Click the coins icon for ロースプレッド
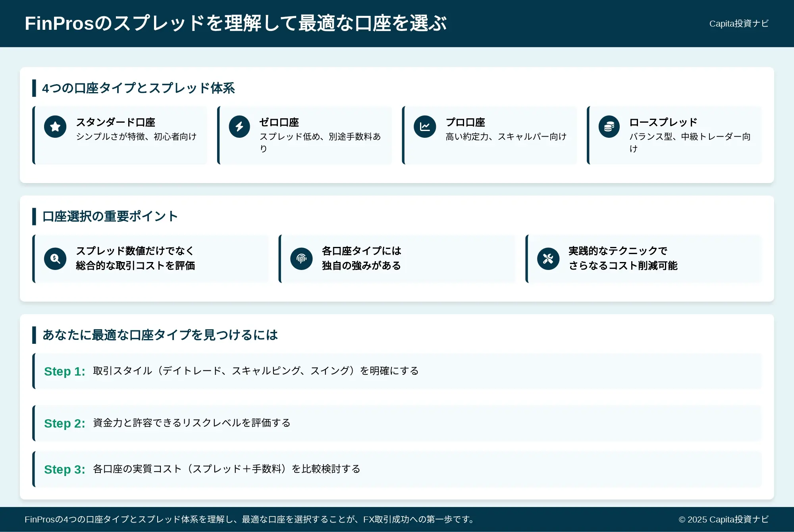 (609, 127)
